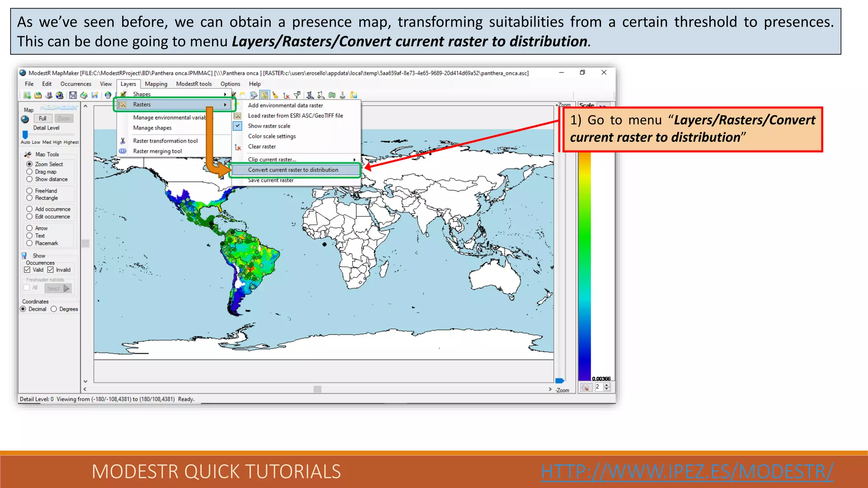Toggle the Invalid occurrences checkbox
Screen dimensions: 868x488
(x=50, y=270)
